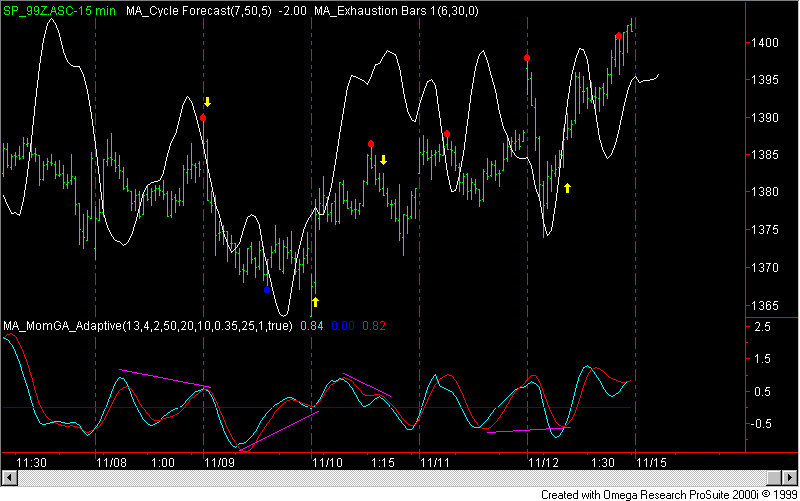The height and width of the screenshot is (501, 800).
Task: Click the 11/12 date axis label
Action: [x=544, y=463]
